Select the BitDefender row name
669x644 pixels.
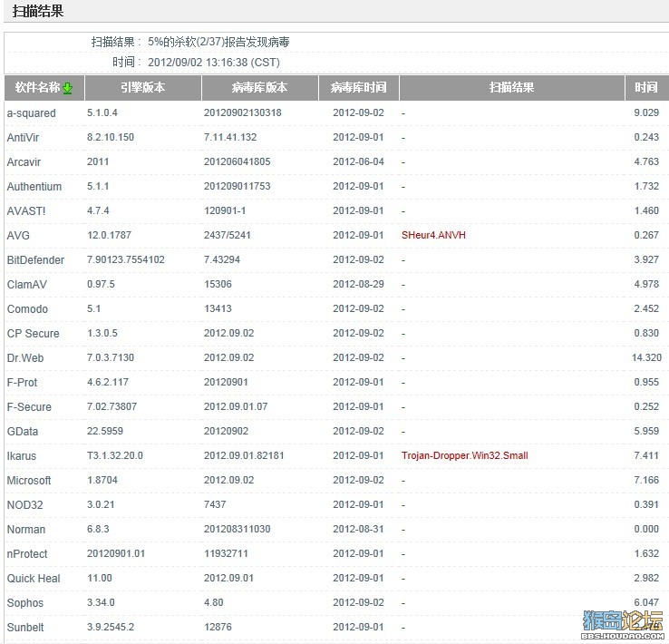tap(35, 260)
